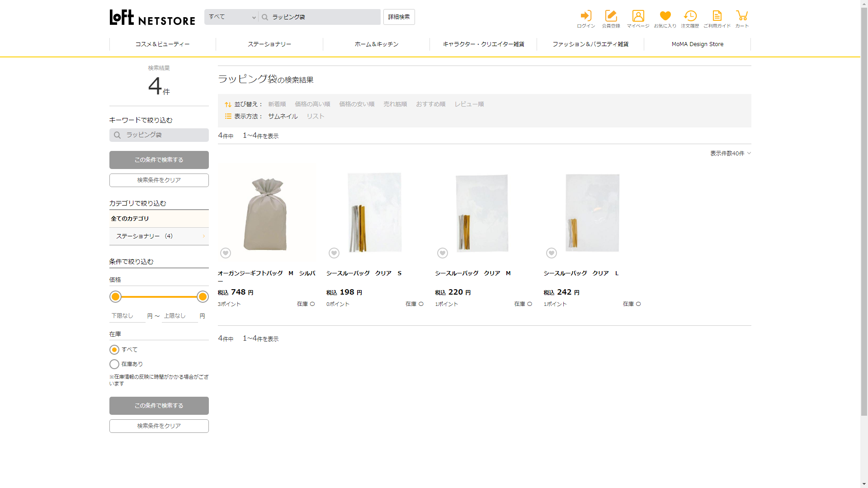Open the MoMA Design Store menu
Viewport: 868px width, 488px height.
pyautogui.click(x=697, y=44)
